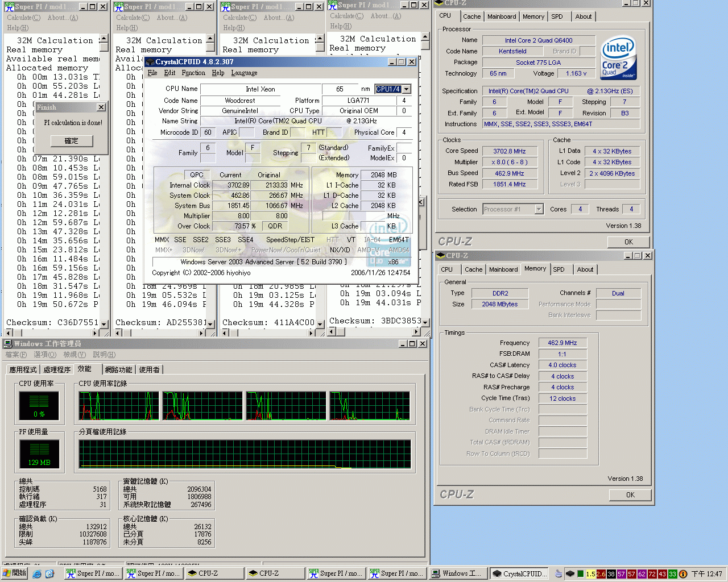Viewport: 728px width, 582px height.
Task: Open the Processor #1 selection dropdown in CPU-Z
Action: (x=539, y=209)
